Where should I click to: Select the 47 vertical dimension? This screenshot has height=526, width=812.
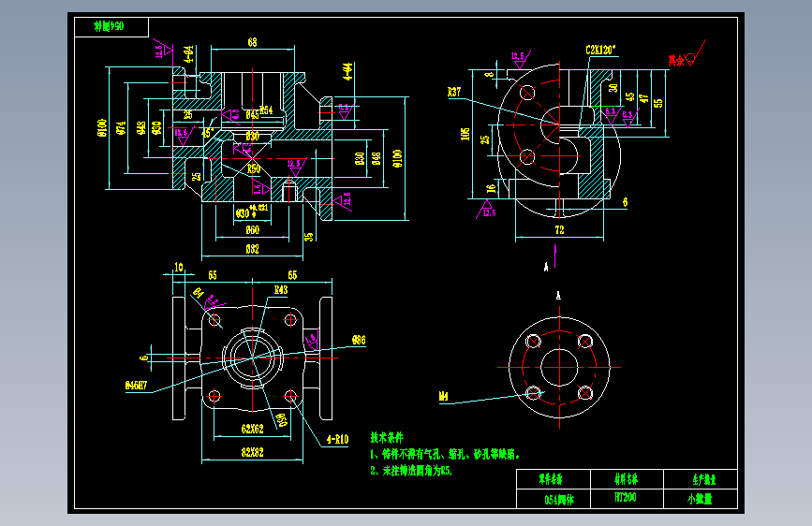point(643,98)
